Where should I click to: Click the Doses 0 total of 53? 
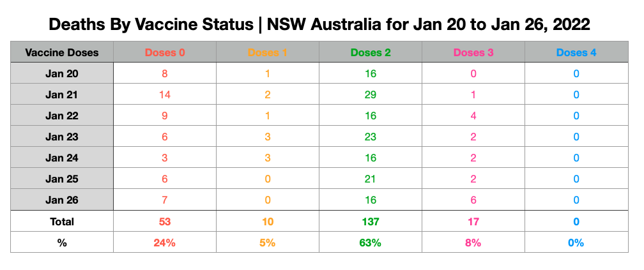[x=165, y=221]
